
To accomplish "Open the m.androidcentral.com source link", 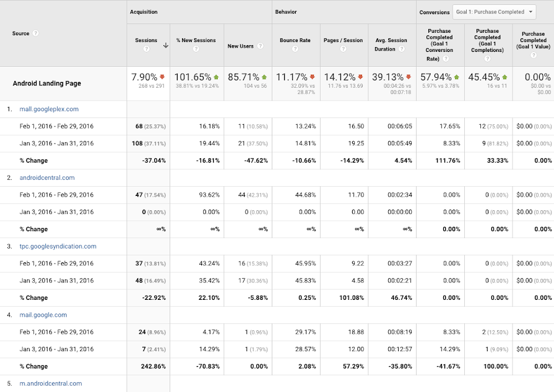I will [x=51, y=383].
